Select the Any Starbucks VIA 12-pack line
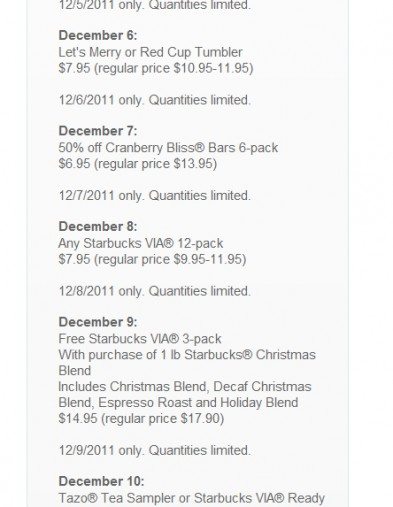 coord(141,243)
